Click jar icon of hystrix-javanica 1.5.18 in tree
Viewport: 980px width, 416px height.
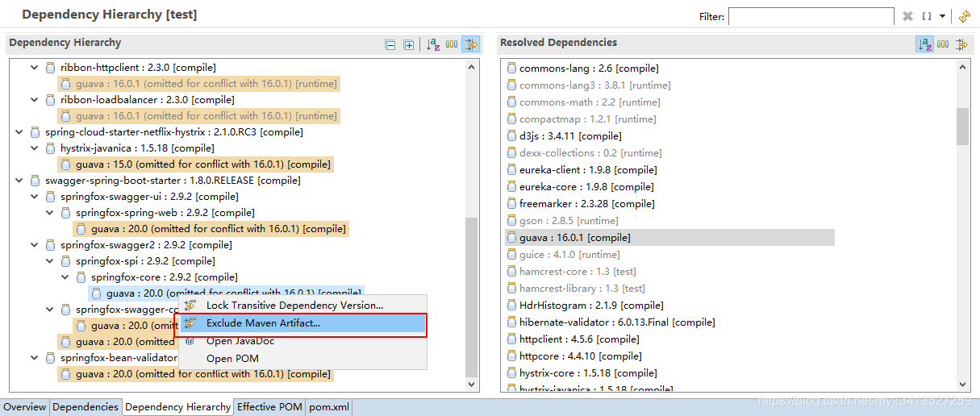click(x=50, y=148)
